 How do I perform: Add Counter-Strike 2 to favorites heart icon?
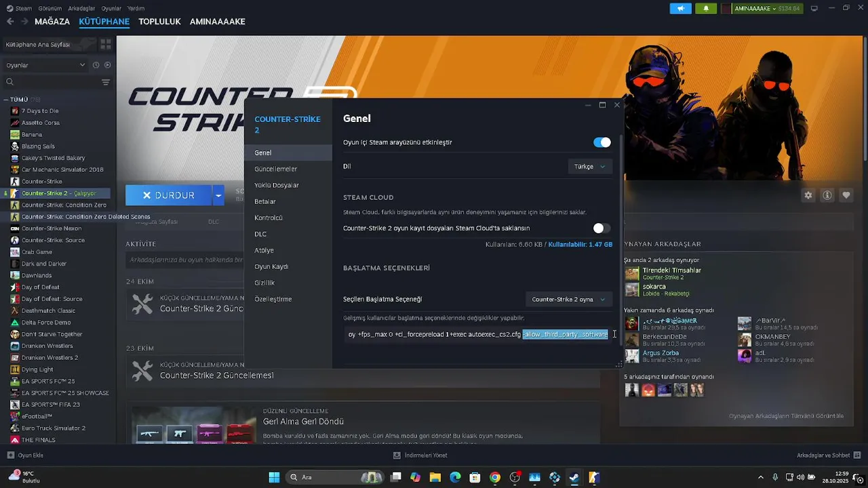[846, 195]
